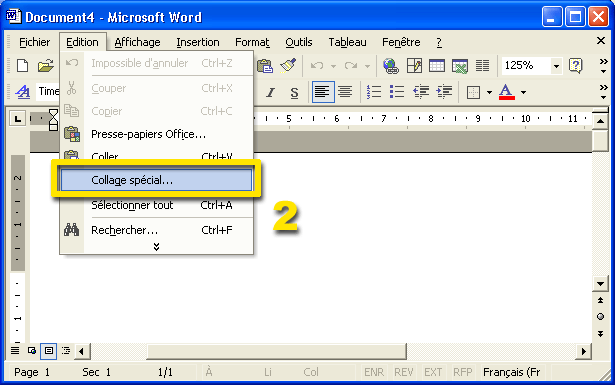This screenshot has width=615, height=385.
Task: Open the Tableau menu
Action: pos(347,42)
